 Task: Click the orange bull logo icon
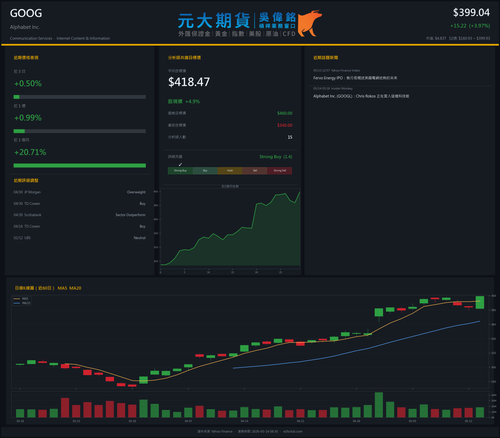(x=310, y=23)
